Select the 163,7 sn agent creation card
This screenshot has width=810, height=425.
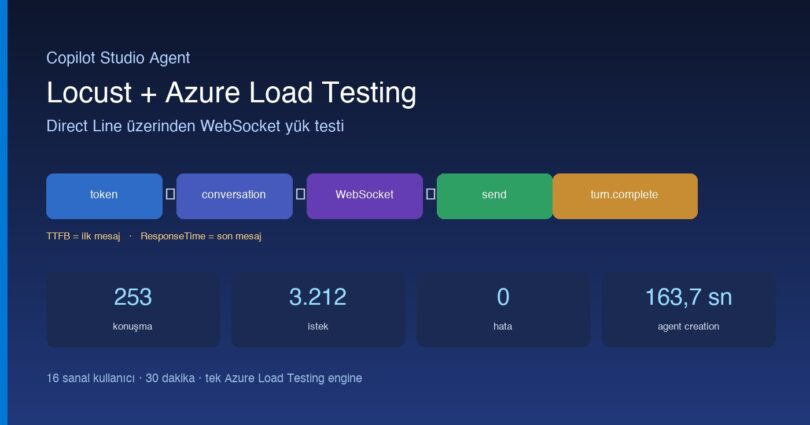coord(689,310)
